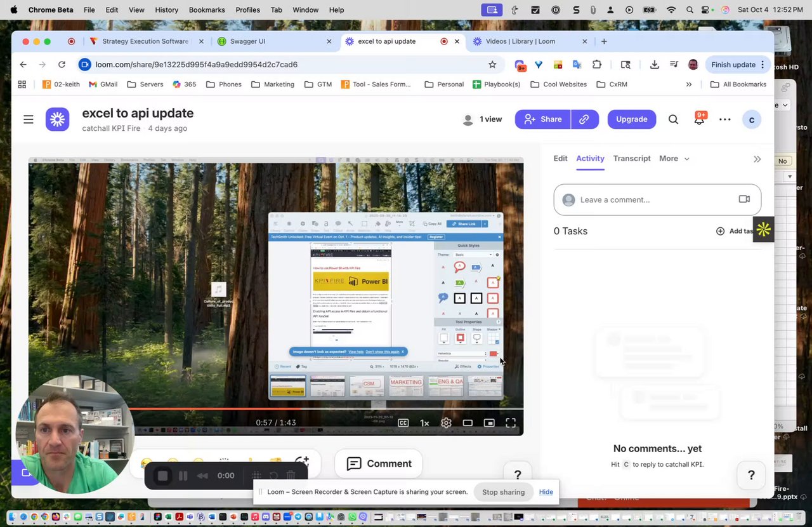
Task: Open macOS Control Center
Action: tap(707, 10)
